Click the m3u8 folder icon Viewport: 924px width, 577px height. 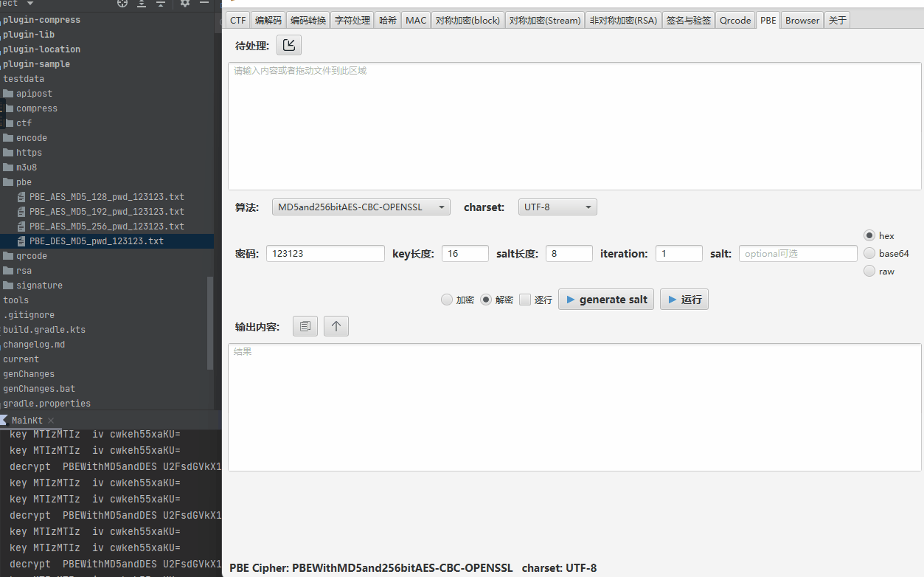click(9, 167)
